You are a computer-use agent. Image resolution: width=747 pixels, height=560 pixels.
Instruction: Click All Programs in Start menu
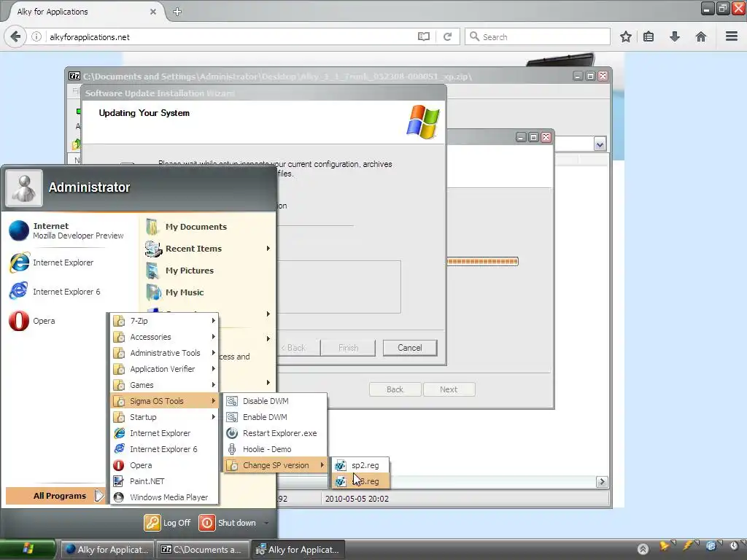click(54, 496)
